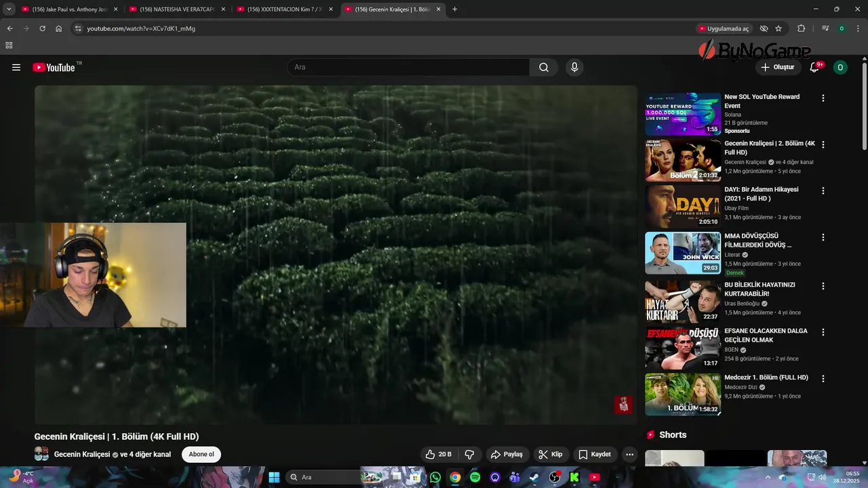
Task: Open the YouTube account avatar menu
Action: (x=840, y=67)
